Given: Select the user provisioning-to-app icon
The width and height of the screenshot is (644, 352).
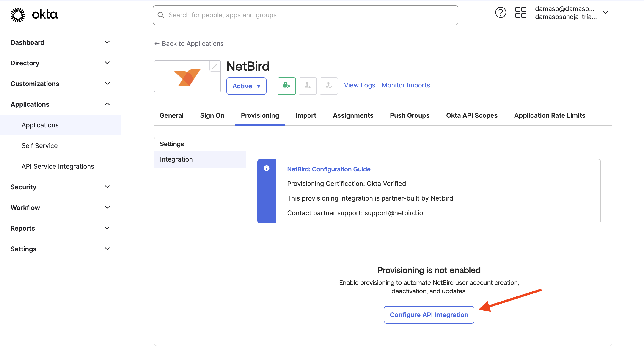Looking at the screenshot, I should (308, 86).
